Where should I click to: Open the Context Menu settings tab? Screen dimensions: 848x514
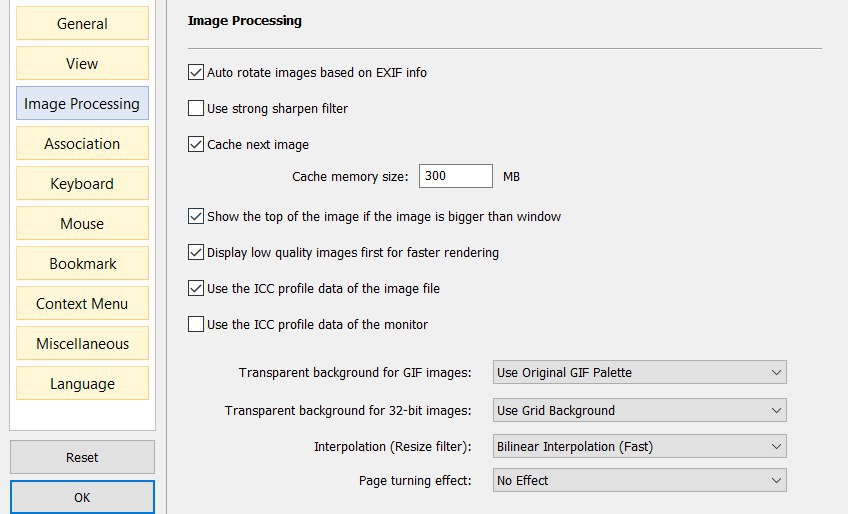82,304
